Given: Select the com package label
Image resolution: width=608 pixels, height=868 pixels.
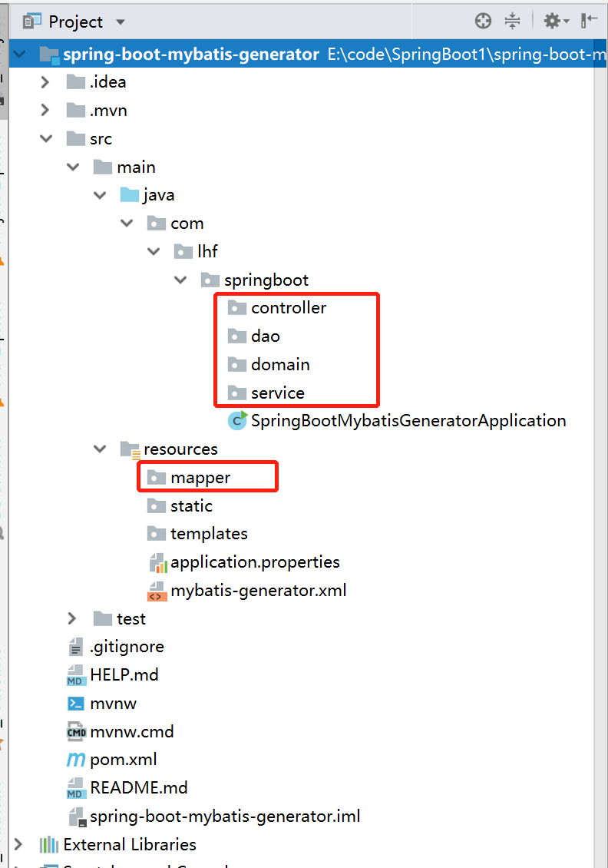Looking at the screenshot, I should click(x=187, y=223).
